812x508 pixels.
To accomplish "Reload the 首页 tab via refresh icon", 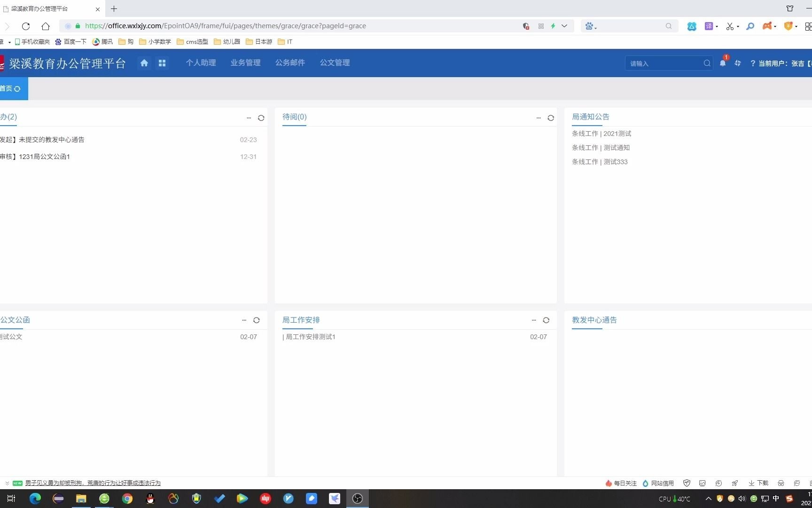I will click(17, 89).
